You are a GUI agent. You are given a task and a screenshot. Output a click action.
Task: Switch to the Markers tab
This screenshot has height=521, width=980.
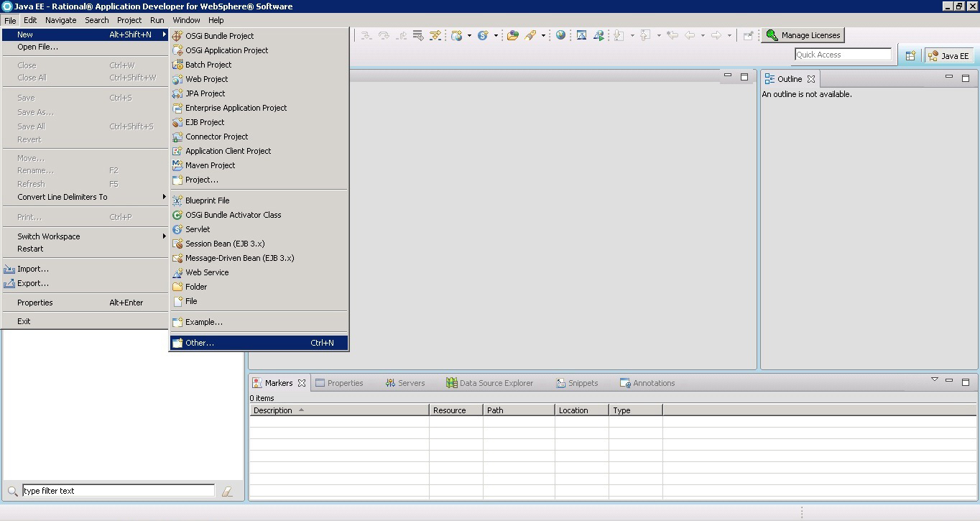coord(279,383)
